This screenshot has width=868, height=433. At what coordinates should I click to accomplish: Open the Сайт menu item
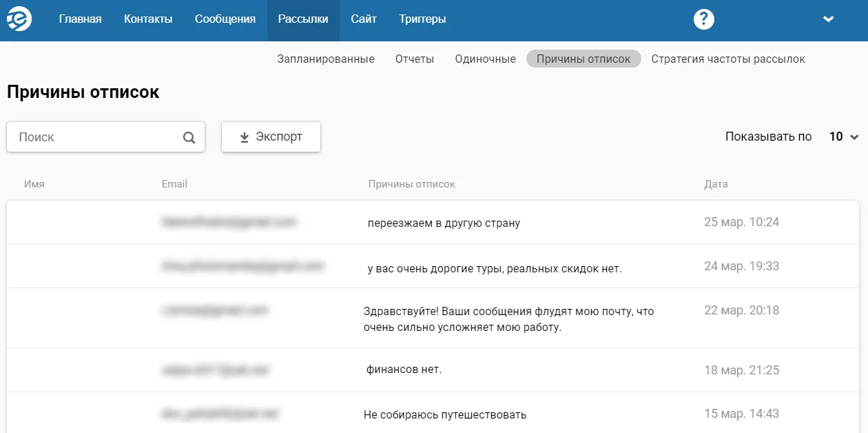[364, 19]
